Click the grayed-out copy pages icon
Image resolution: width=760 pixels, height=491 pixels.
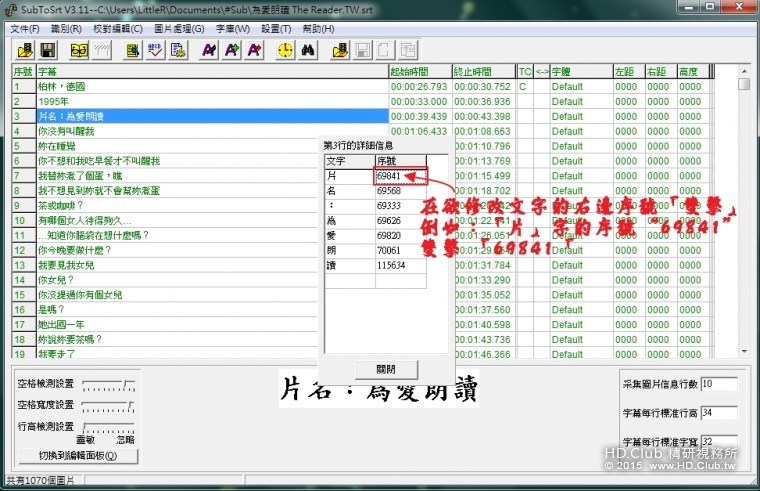tap(408, 50)
